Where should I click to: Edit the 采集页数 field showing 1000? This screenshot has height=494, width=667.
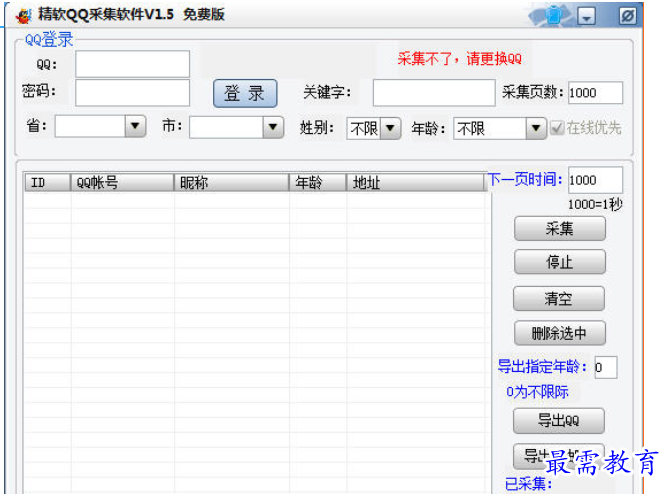pos(595,92)
